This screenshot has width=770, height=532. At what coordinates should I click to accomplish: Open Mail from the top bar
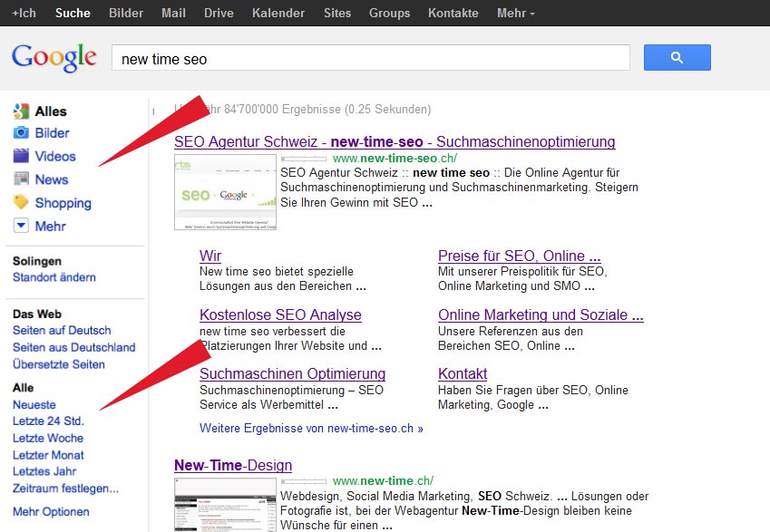173,13
